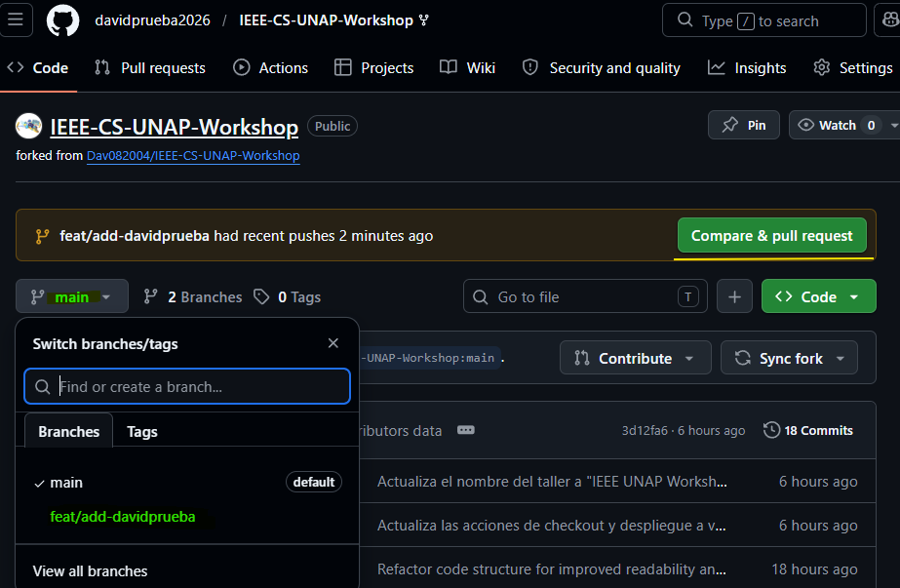Expand the Contribute dropdown
Image resolution: width=900 pixels, height=588 pixels.
(636, 358)
